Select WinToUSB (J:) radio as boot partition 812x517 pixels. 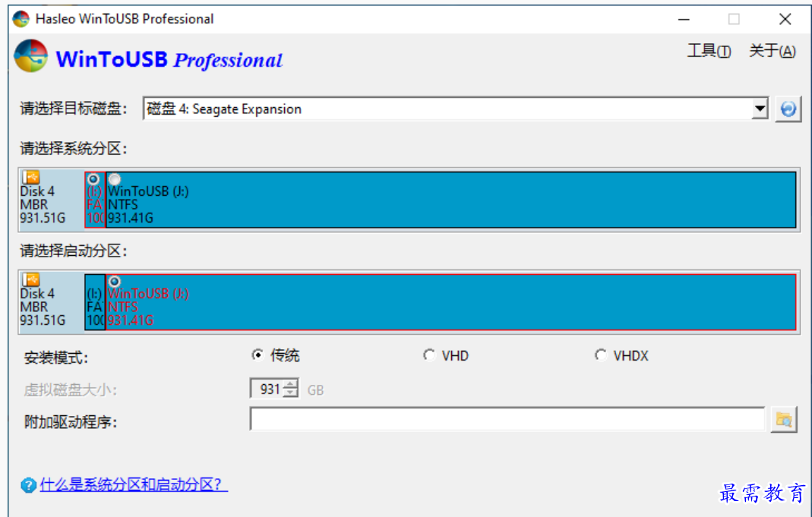(115, 281)
